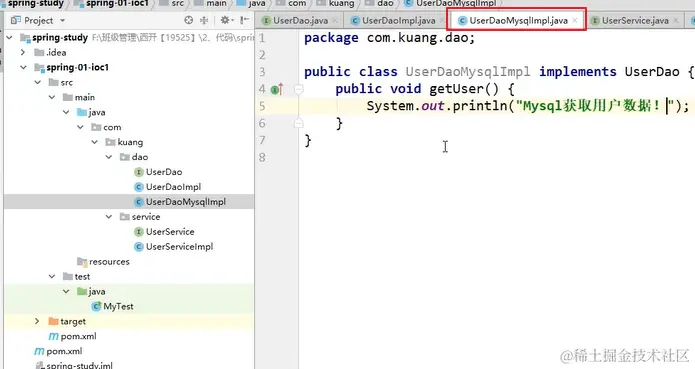This screenshot has width=695, height=369.
Task: Collapse the spring-01-ioc1 module arrow
Action: 23,67
